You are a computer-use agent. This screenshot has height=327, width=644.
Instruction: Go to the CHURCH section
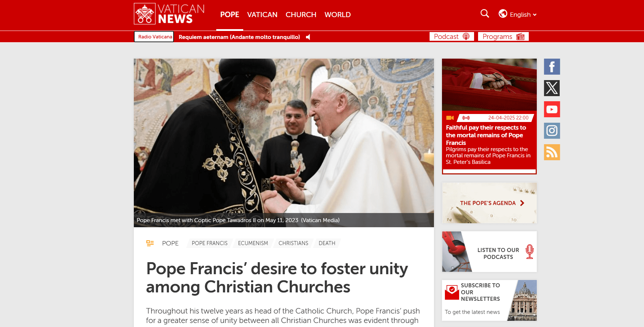[x=301, y=15]
